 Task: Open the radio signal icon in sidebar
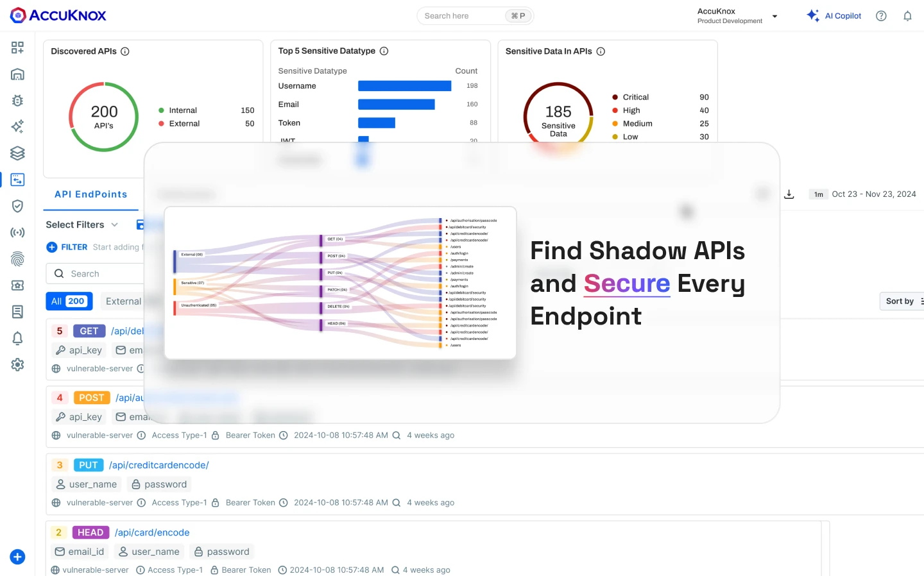(x=17, y=232)
